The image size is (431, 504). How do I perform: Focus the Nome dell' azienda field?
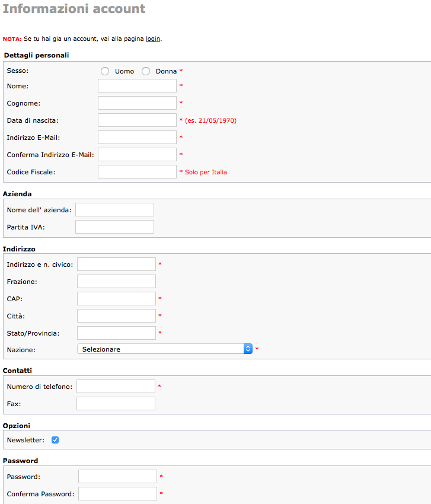pyautogui.click(x=115, y=209)
